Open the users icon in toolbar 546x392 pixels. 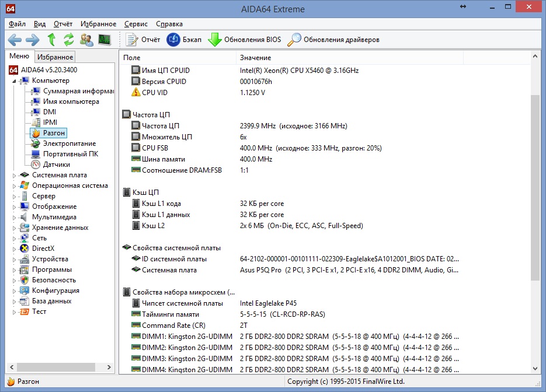click(x=86, y=40)
